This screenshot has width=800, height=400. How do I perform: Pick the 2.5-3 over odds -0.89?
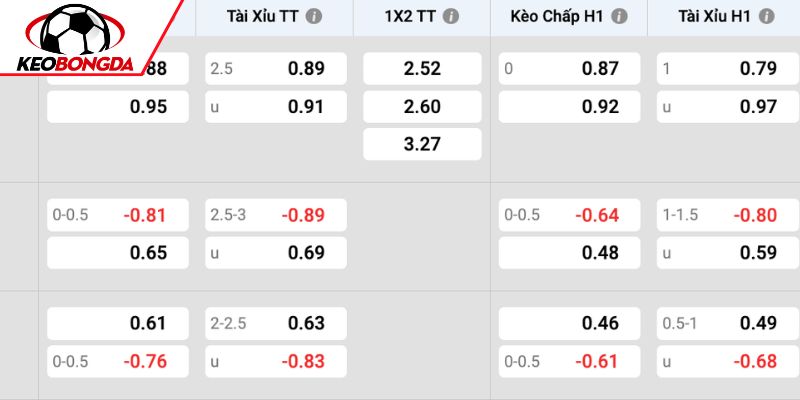(x=276, y=215)
